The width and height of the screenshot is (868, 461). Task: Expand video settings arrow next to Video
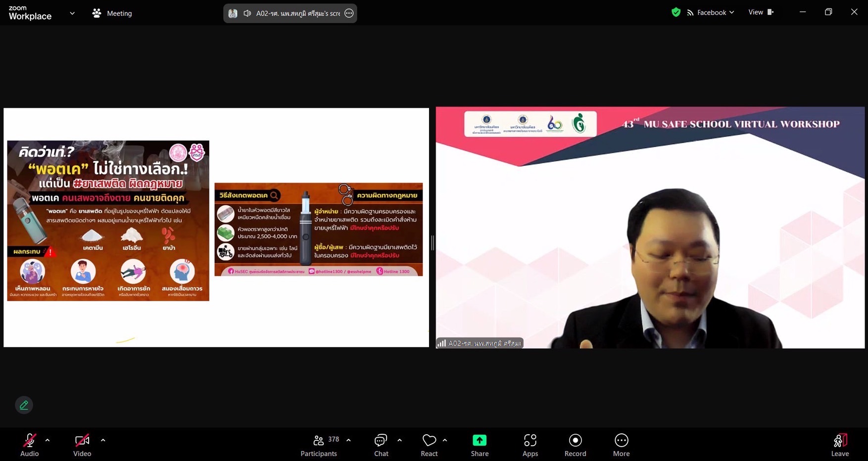(x=103, y=440)
